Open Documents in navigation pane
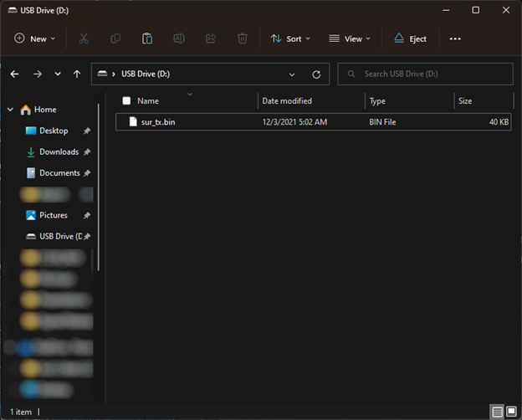This screenshot has height=420, width=522. [59, 173]
